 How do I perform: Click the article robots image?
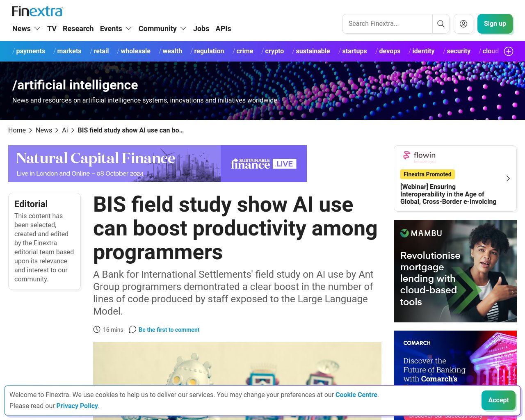coord(237,363)
